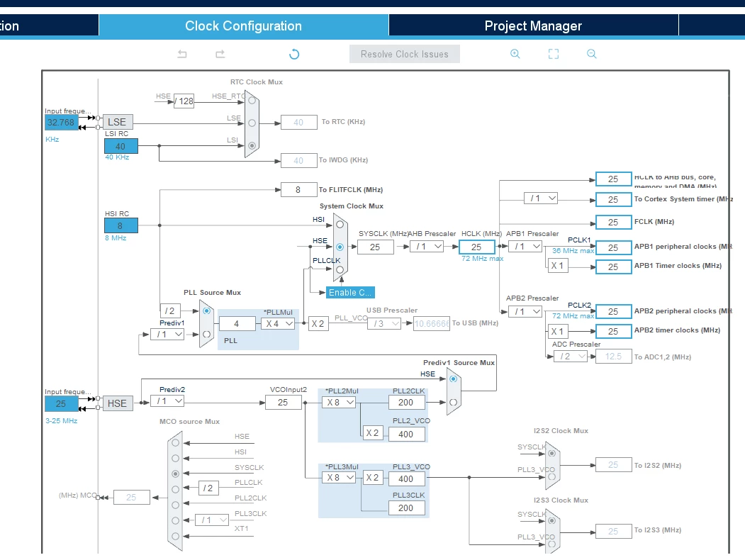Open the Prediv1 divider dropdown

167,335
